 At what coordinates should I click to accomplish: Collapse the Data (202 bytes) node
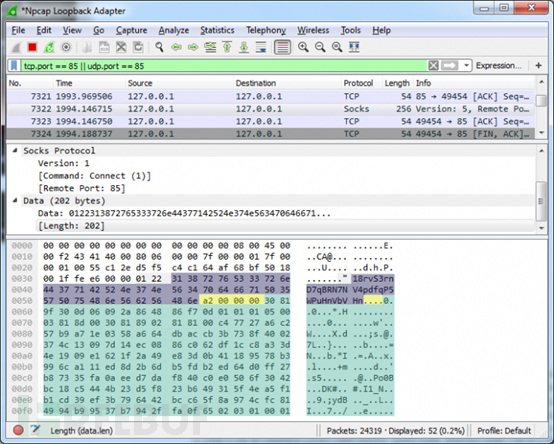(x=15, y=201)
